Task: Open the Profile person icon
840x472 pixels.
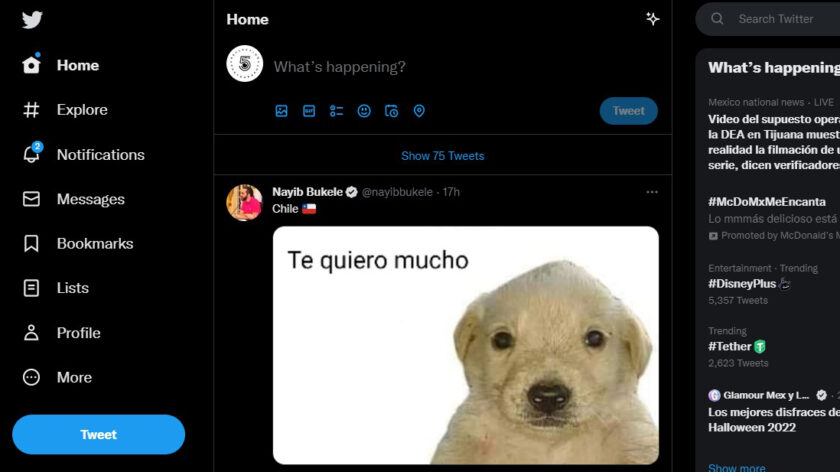Action: click(31, 333)
